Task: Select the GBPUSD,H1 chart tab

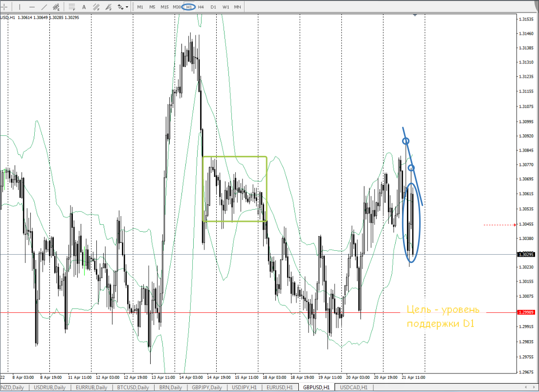Action: [x=316, y=388]
